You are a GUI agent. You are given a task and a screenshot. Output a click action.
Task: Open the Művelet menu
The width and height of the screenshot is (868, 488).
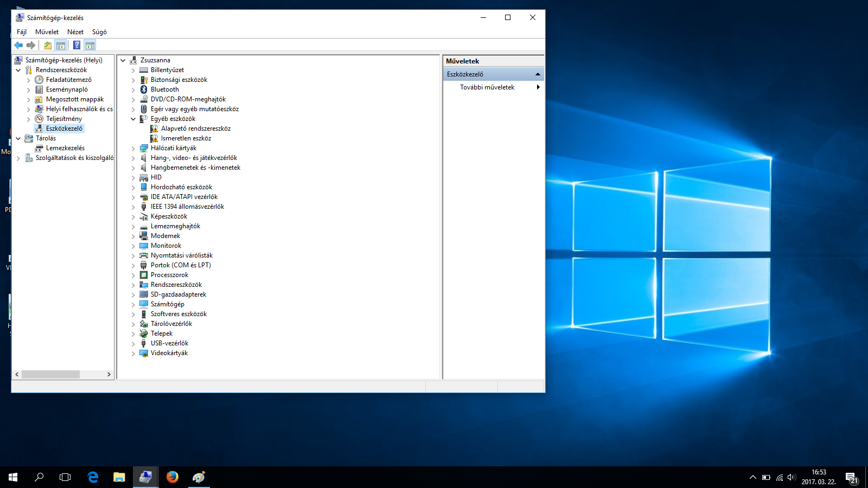point(47,32)
